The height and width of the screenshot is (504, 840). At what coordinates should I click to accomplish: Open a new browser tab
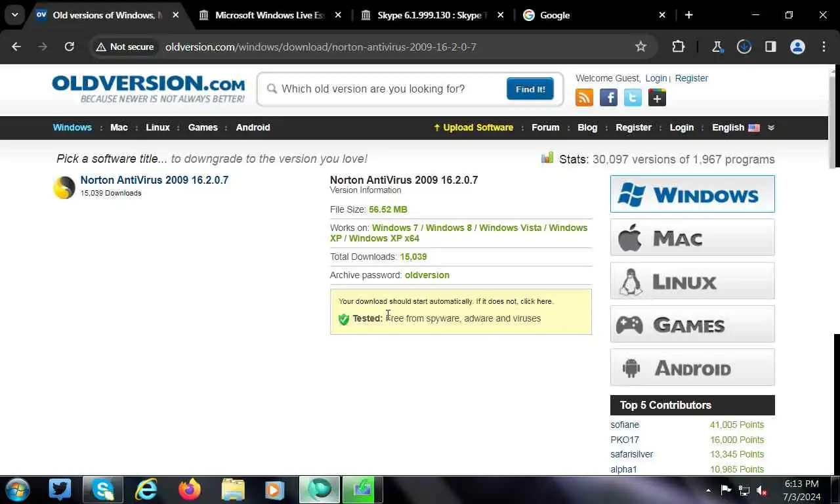(x=688, y=15)
